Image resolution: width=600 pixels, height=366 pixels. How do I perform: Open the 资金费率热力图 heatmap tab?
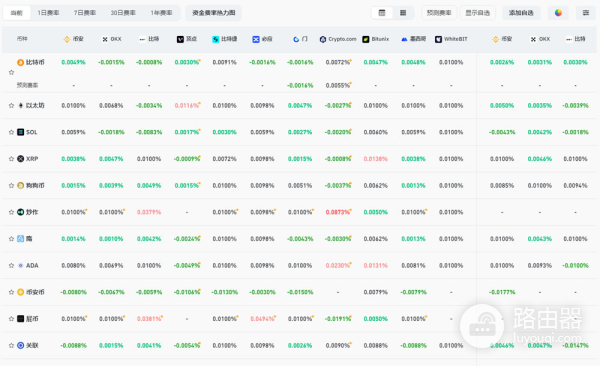point(214,13)
